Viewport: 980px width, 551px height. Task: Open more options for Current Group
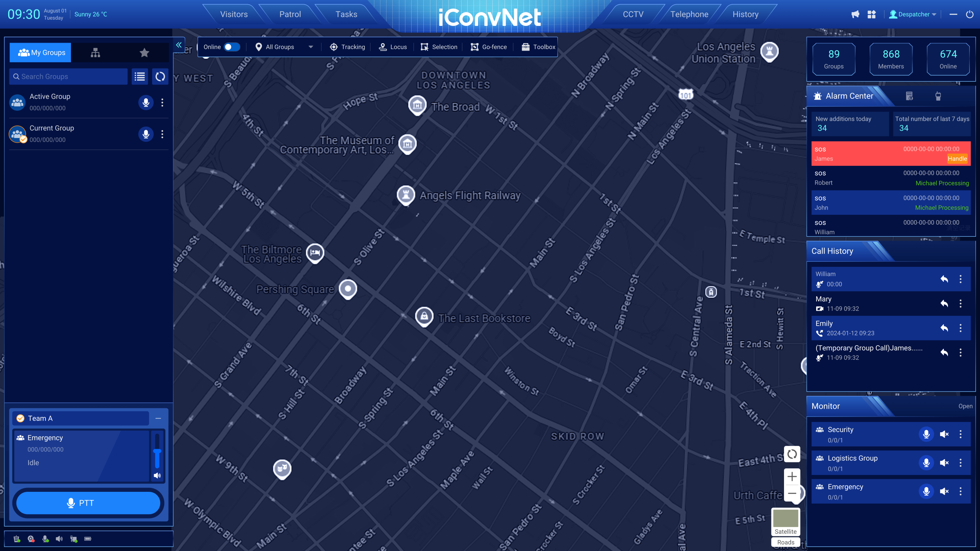tap(162, 134)
